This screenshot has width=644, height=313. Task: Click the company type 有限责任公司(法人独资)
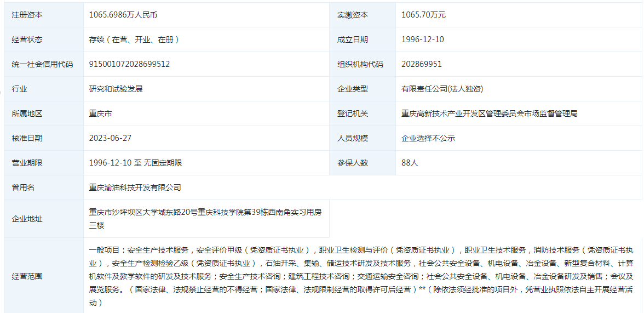[442, 89]
